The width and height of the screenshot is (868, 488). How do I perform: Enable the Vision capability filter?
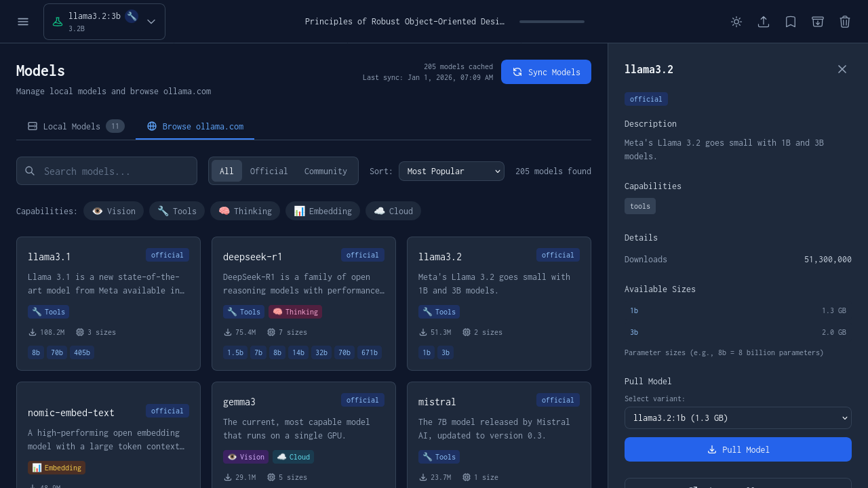click(x=113, y=211)
